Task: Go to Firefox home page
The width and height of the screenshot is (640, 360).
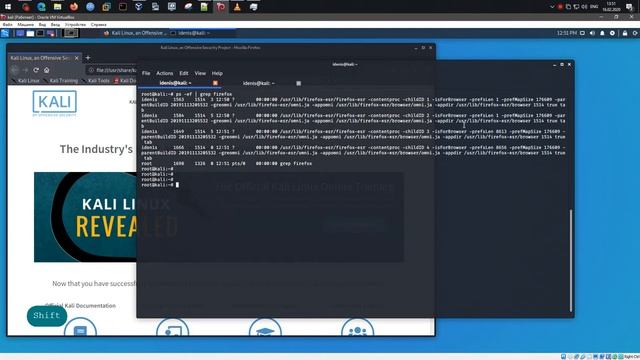Action: pyautogui.click(x=47, y=70)
